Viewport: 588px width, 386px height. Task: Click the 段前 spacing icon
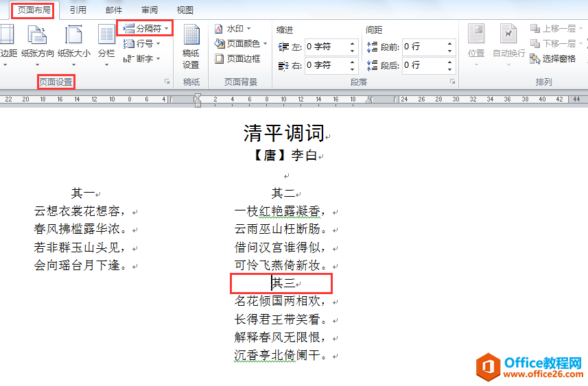coord(373,47)
